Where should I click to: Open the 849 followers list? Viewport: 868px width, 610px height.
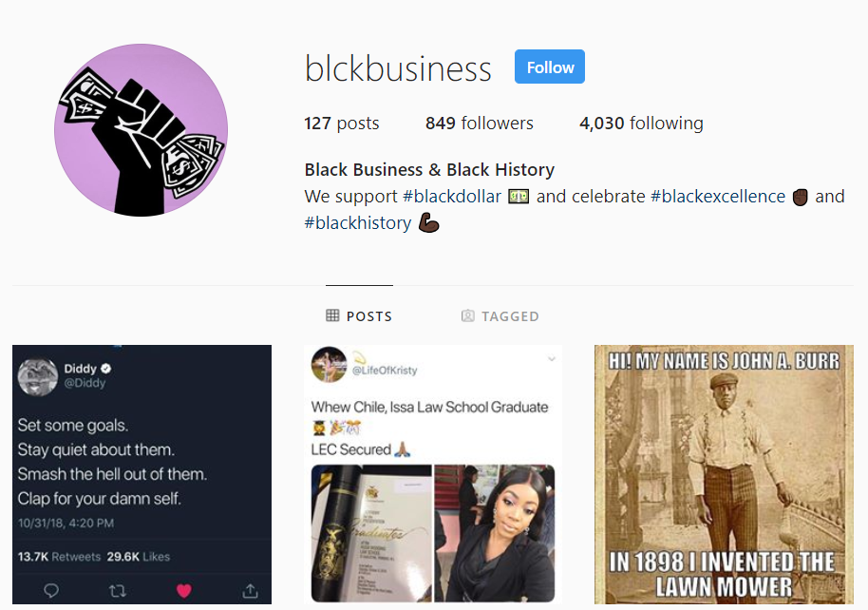click(480, 123)
